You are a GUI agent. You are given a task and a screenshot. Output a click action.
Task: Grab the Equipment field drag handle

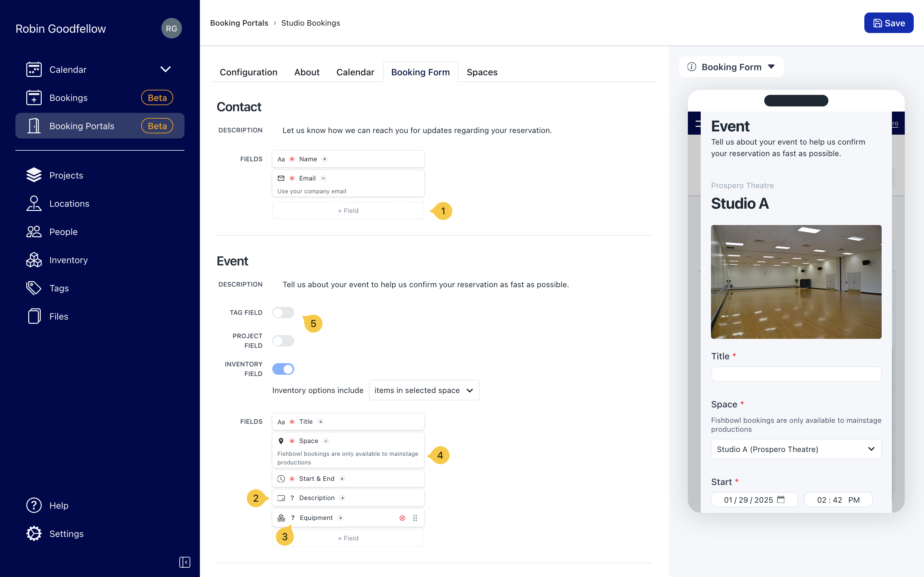pos(415,518)
